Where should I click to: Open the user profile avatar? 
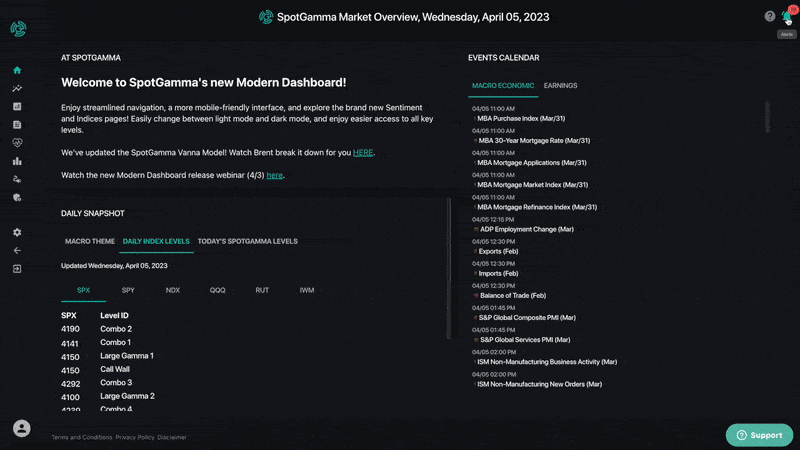[21, 428]
